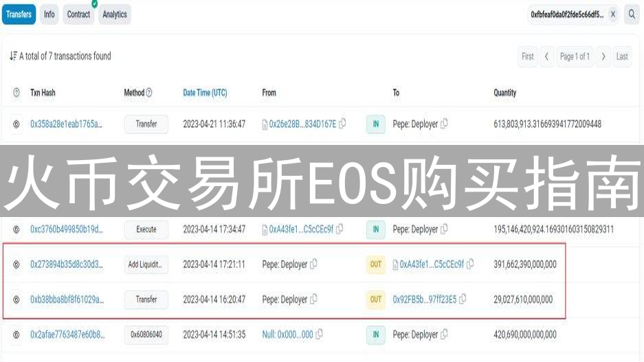Open the Contract tab
The image size is (644, 362).
pos(78,14)
